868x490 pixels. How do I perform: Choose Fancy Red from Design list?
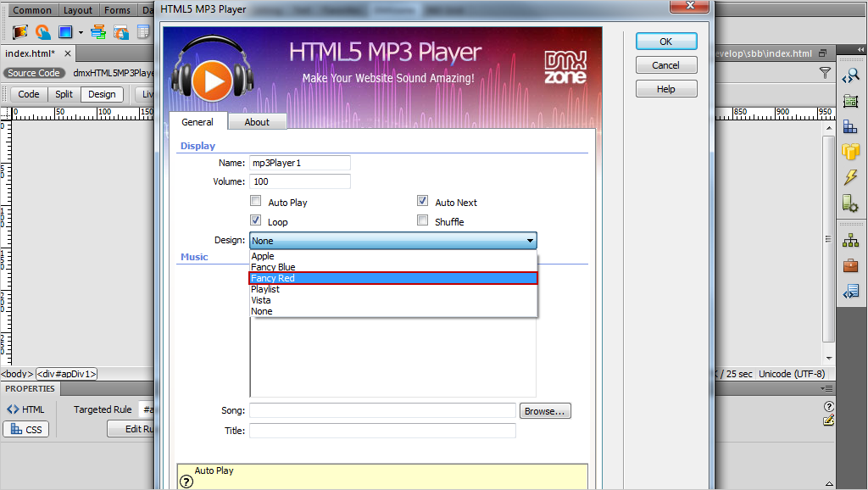pos(393,278)
